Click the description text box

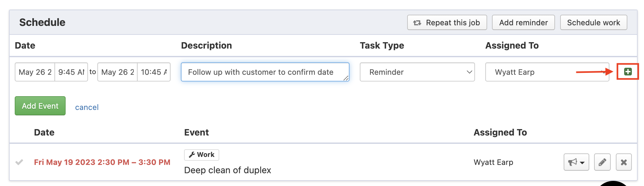click(x=265, y=72)
